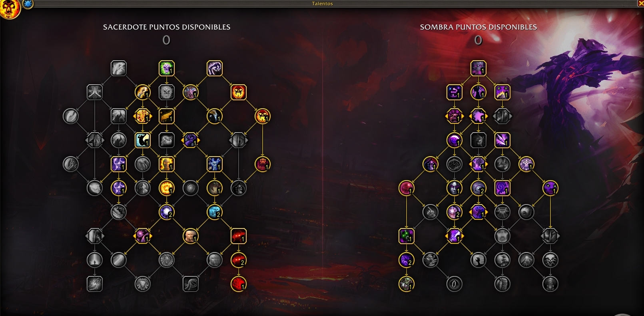Open the purple swirl choice node
644x316 pixels.
(191, 140)
